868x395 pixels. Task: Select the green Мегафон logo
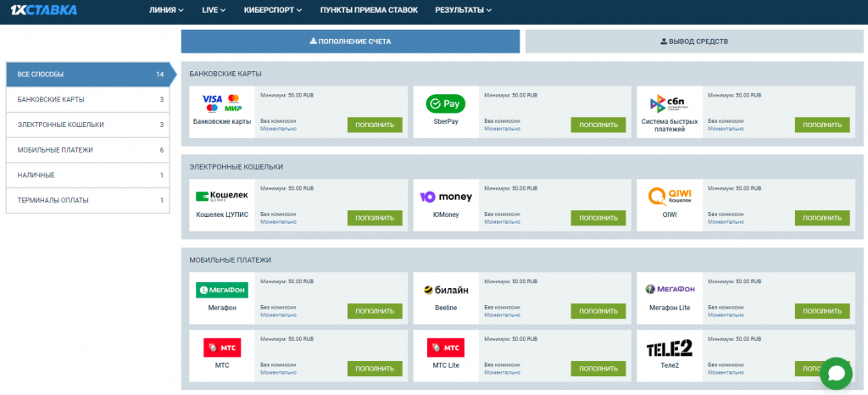pyautogui.click(x=222, y=290)
